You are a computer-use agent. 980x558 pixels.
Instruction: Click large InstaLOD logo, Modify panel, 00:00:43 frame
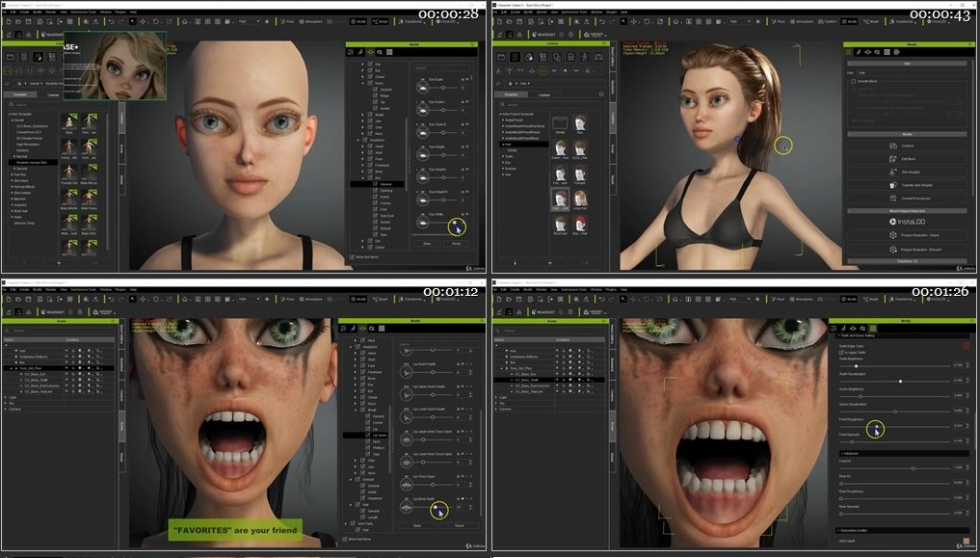[x=907, y=222]
